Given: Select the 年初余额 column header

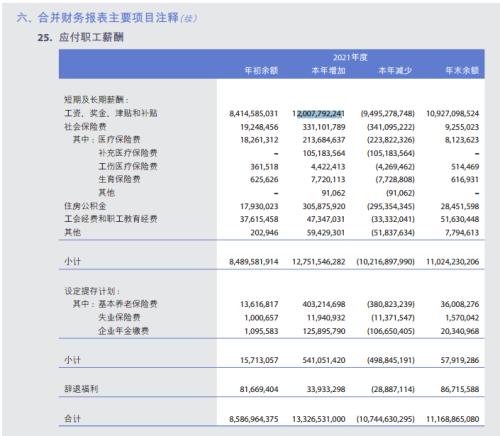Looking at the screenshot, I should [261, 70].
